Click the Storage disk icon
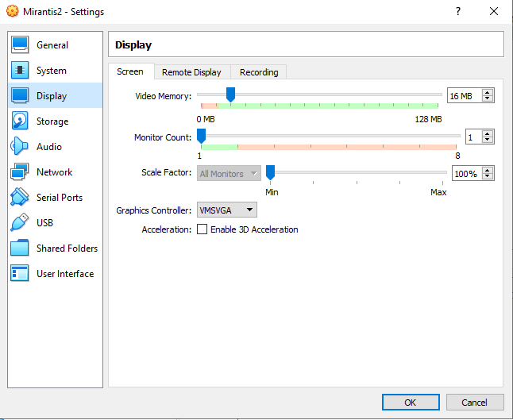Viewport: 513px width, 420px height. click(x=21, y=121)
